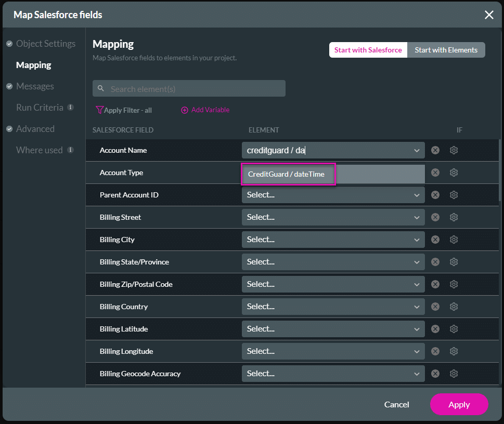Open the Object Settings section
This screenshot has height=424, width=504.
46,44
